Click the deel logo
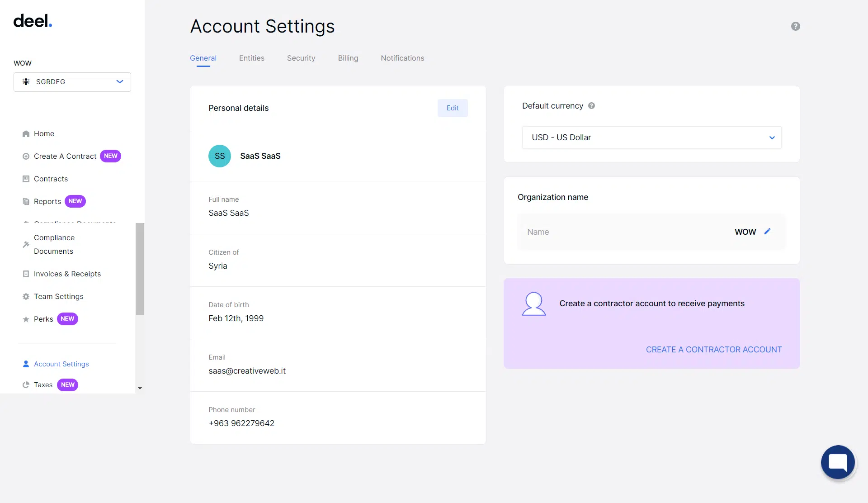The width and height of the screenshot is (868, 503). pyautogui.click(x=33, y=21)
